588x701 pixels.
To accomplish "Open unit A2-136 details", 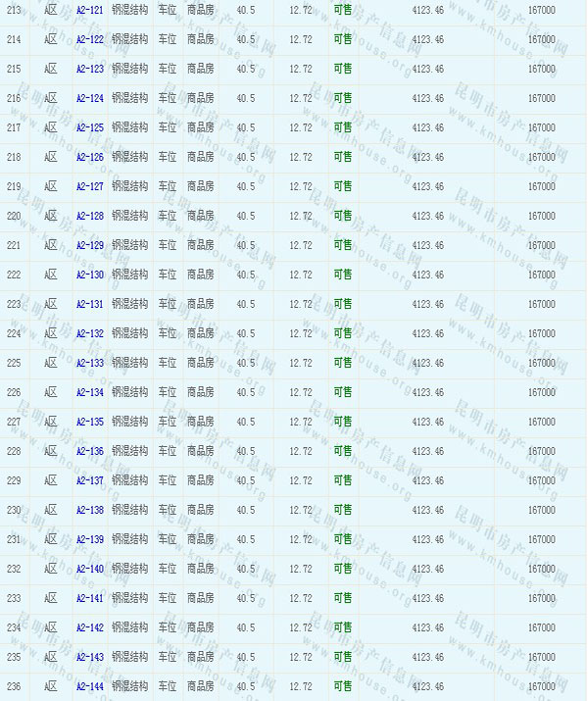I will (89, 451).
